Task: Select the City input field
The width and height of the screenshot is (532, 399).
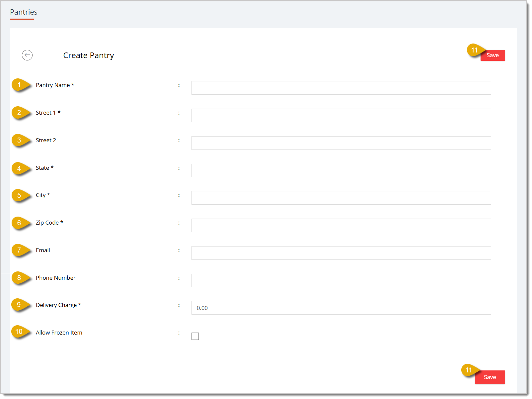Action: [341, 198]
